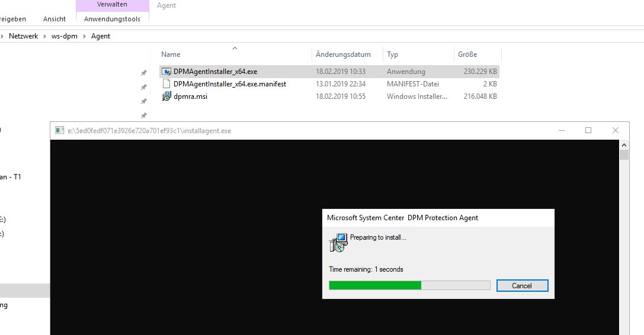644x335 pixels.
Task: Expand the chevron after ws-dpm breadcrumb
Action: point(84,36)
